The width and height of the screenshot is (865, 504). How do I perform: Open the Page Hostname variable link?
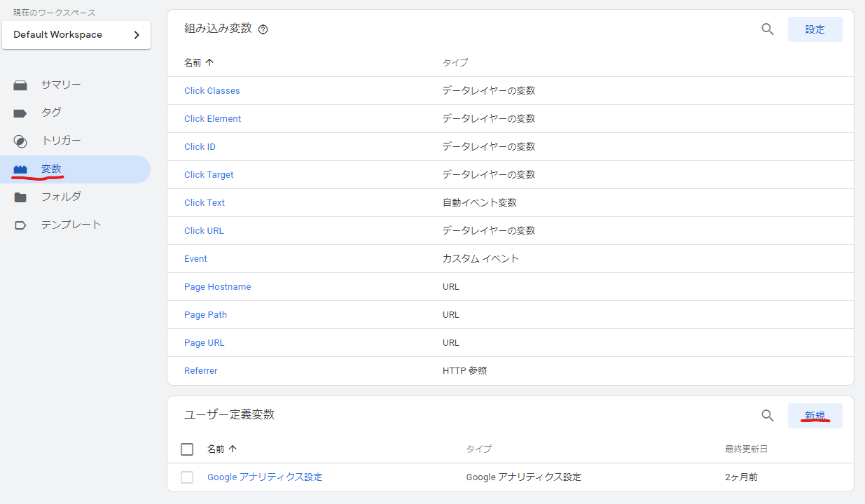pyautogui.click(x=217, y=287)
